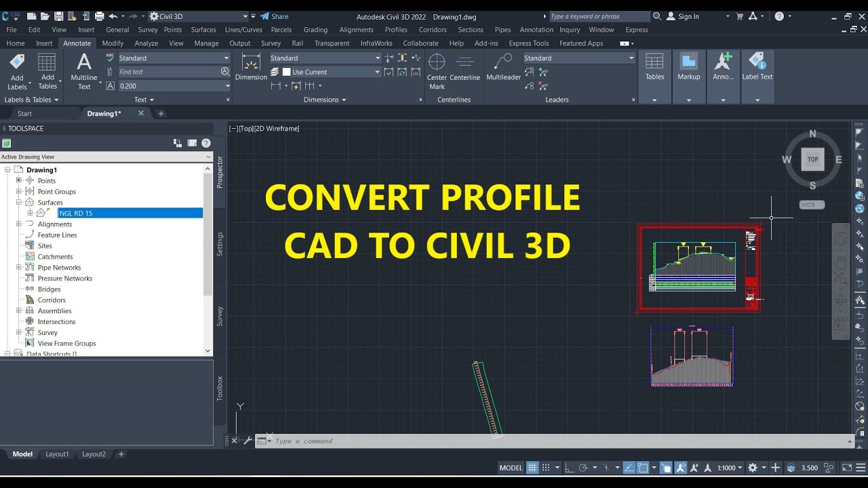
Task: Insert a Center Mark
Action: 437,71
